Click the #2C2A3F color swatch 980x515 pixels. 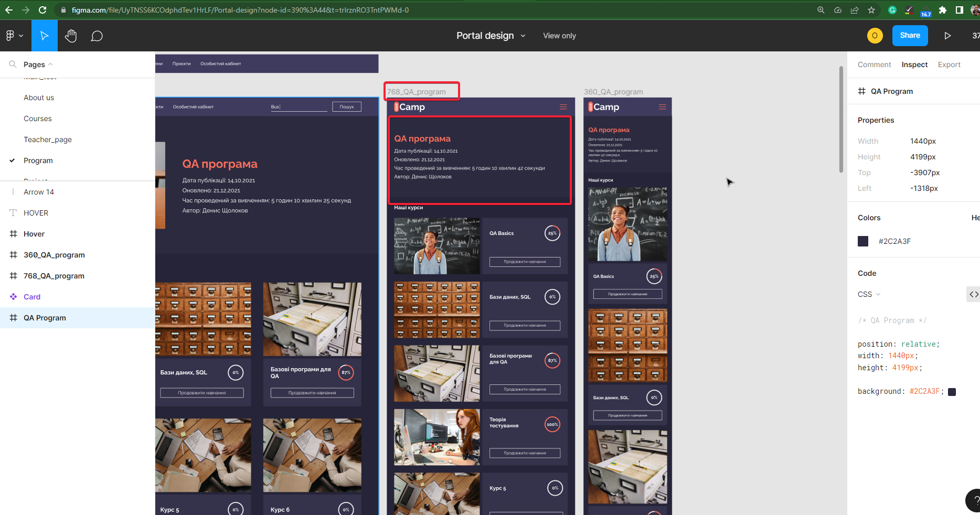tap(863, 241)
